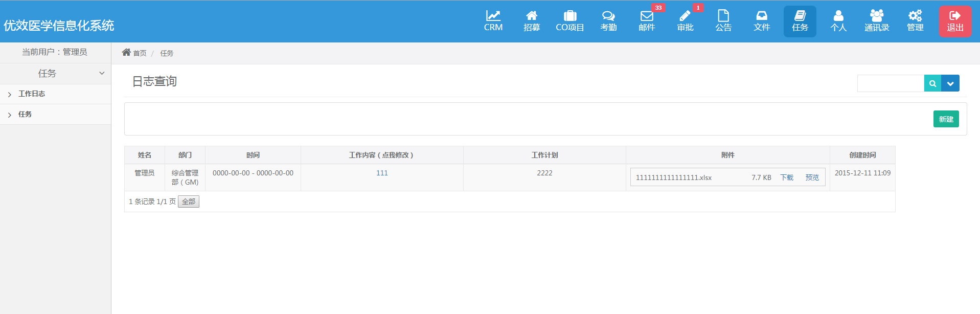Expand the 任务 tree item in sidebar
The image size is (980, 314).
pos(10,115)
